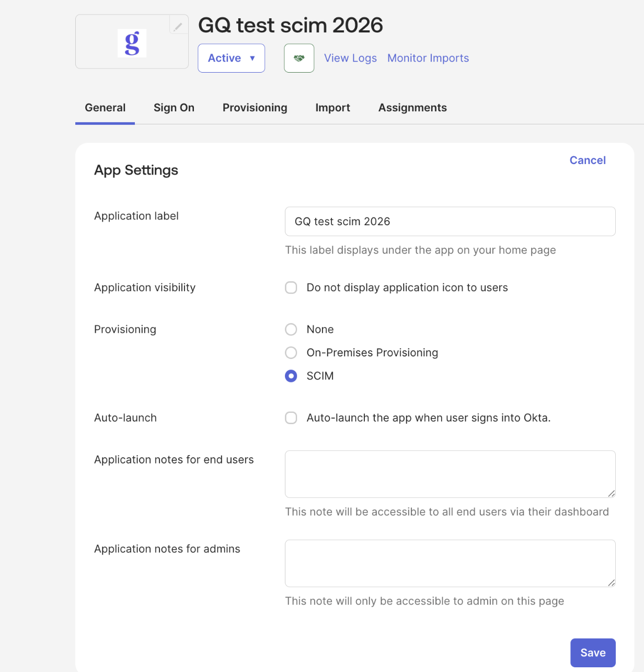
Task: Cancel editing App Settings
Action: coord(588,160)
